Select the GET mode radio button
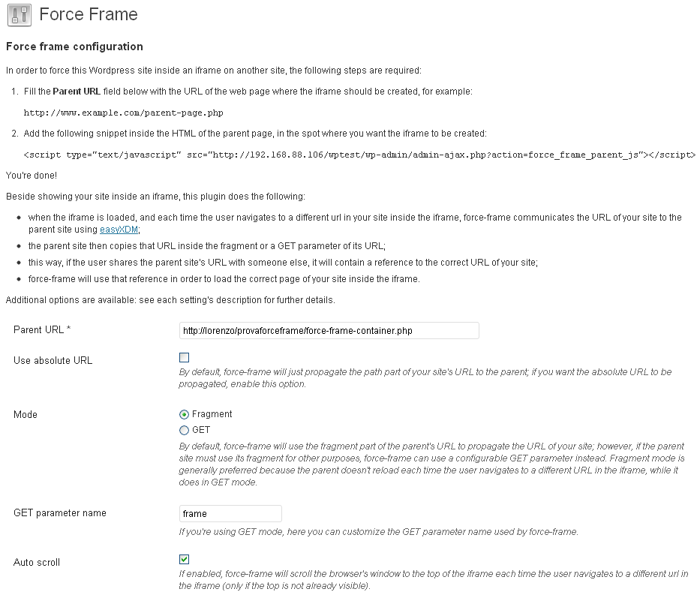Viewport: 700px width, 598px height. point(184,430)
